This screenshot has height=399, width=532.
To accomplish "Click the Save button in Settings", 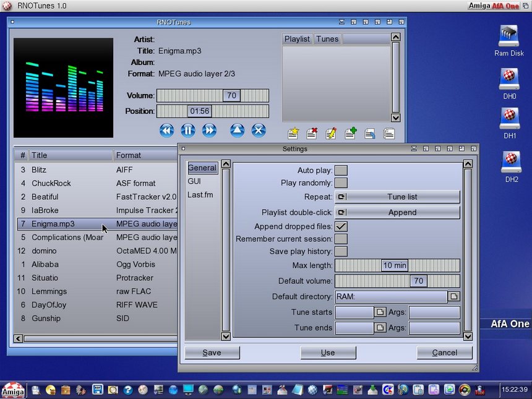I will 212,353.
